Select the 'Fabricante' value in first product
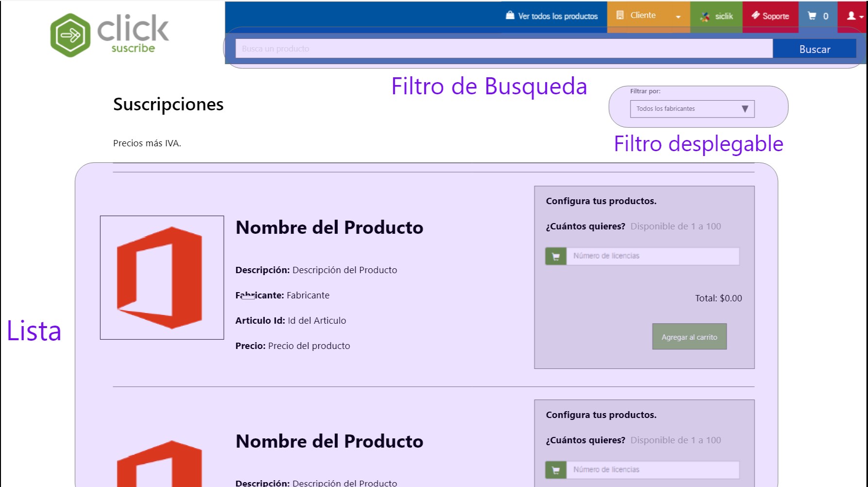The width and height of the screenshot is (868, 487). 308,296
